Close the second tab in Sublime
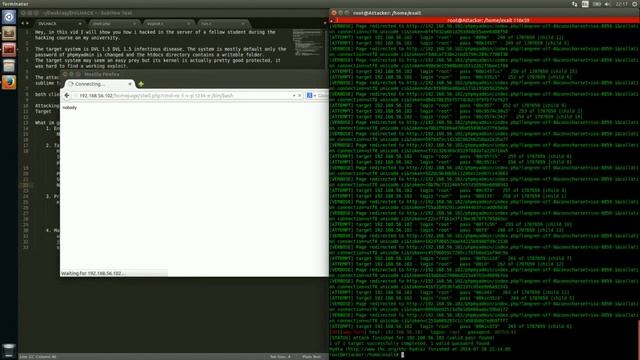 [x=134, y=24]
